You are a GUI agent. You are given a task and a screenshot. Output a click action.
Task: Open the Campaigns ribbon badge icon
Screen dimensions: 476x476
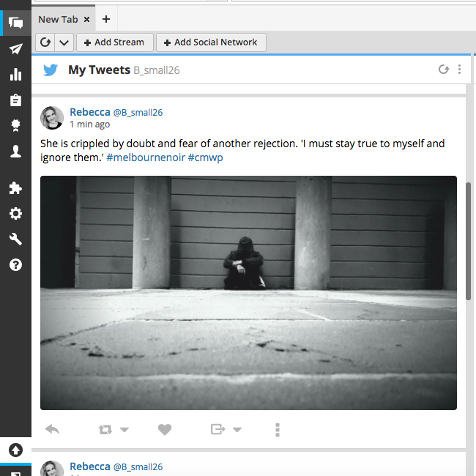pos(15,125)
